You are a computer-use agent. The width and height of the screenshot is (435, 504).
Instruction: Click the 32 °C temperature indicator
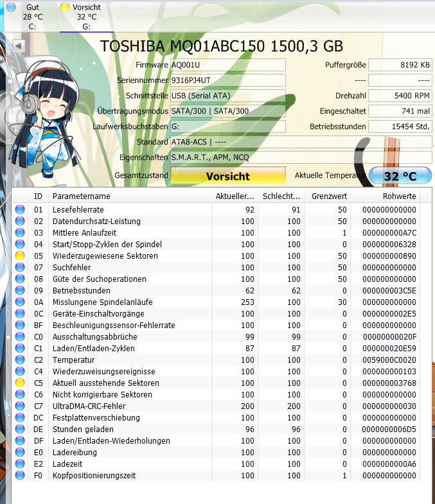coord(400,176)
